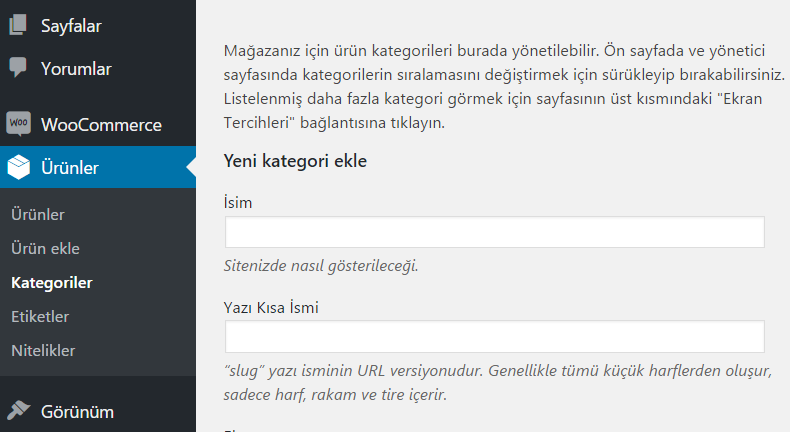Navigate to the Nitelikler submenu link
The height and width of the screenshot is (432, 790).
42,351
